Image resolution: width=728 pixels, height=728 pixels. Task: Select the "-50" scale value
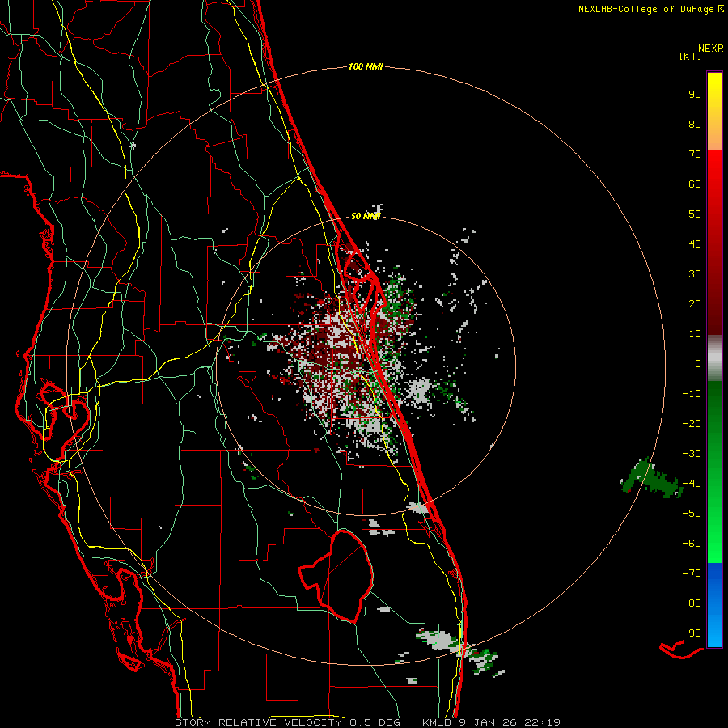pyautogui.click(x=692, y=514)
